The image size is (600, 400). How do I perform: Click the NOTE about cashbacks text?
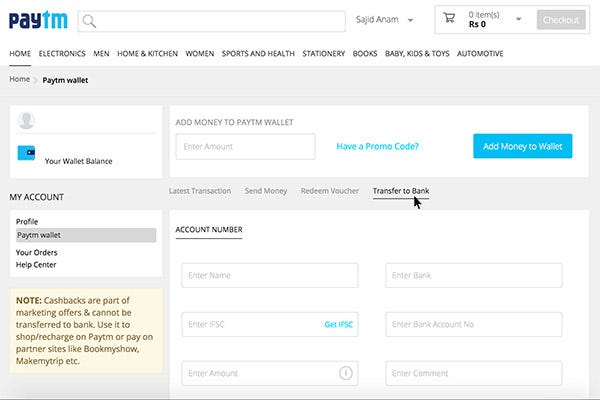[x=85, y=331]
